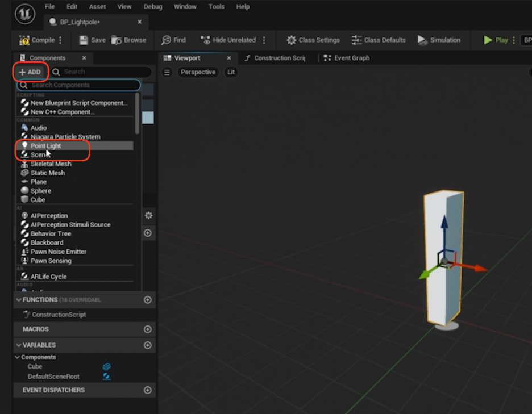Collapse the Variables section
Viewport: 532px width, 414px height.
pyautogui.click(x=19, y=345)
